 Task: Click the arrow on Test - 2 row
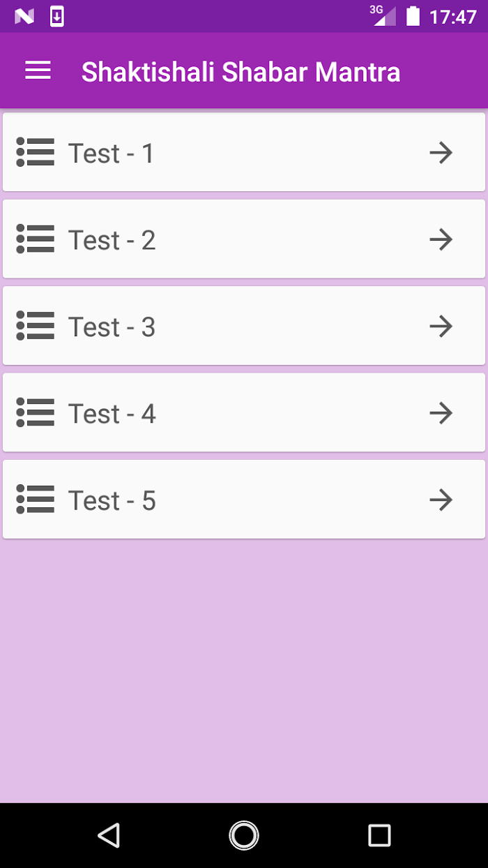point(441,239)
